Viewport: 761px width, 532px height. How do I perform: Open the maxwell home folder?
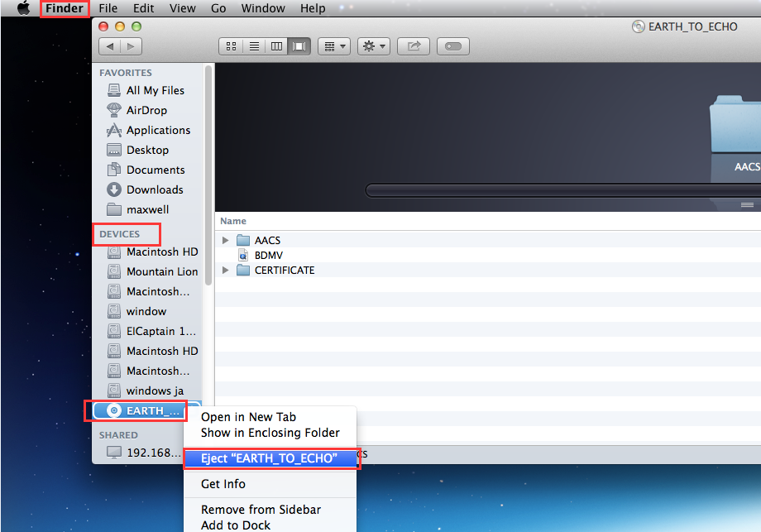point(147,210)
